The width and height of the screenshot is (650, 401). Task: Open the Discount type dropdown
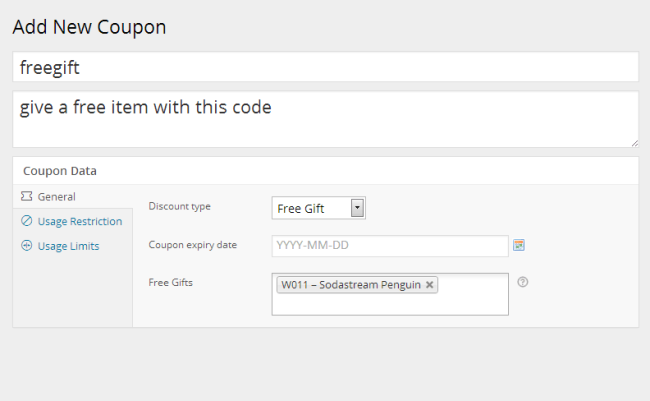click(x=318, y=208)
